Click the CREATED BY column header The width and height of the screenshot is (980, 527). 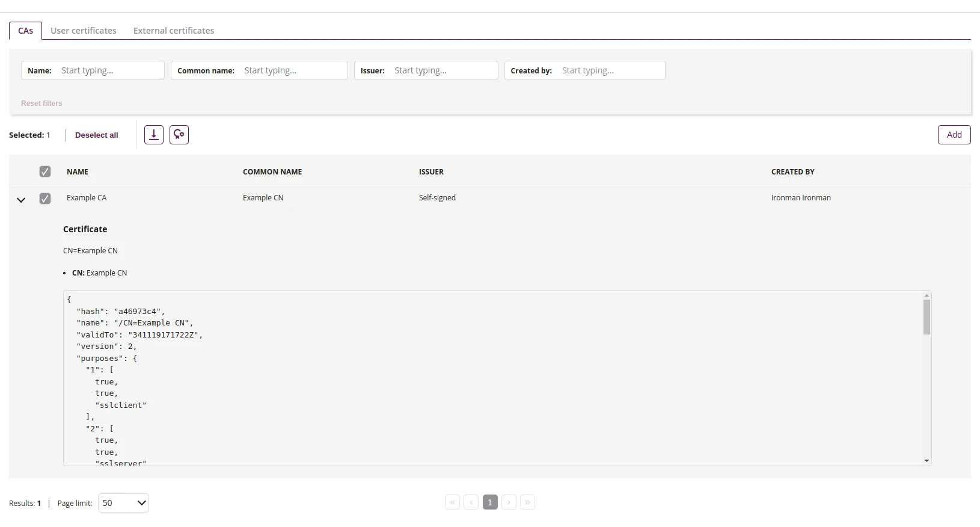pyautogui.click(x=793, y=172)
